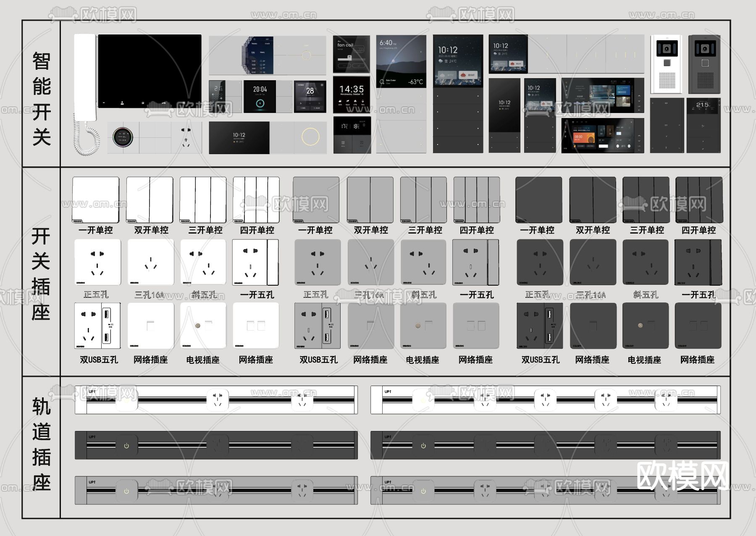Select the left white track socket rail
This screenshot has width=756, height=536.
click(216, 400)
